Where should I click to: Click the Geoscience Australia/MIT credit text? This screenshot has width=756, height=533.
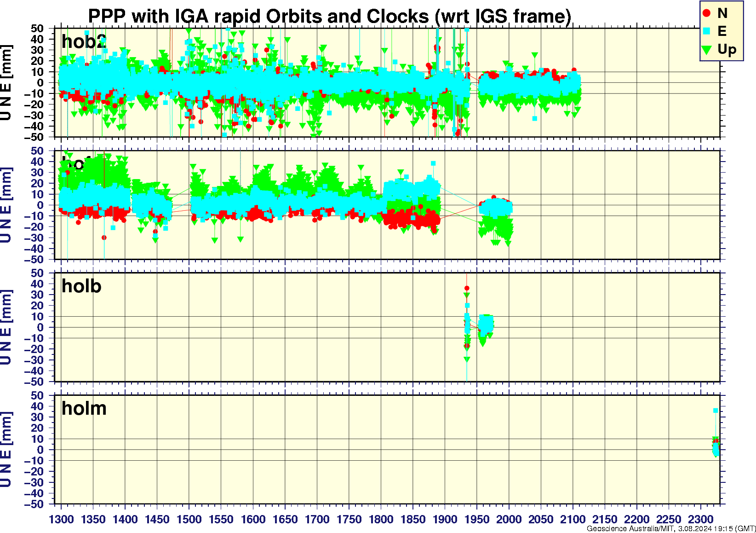[671, 528]
